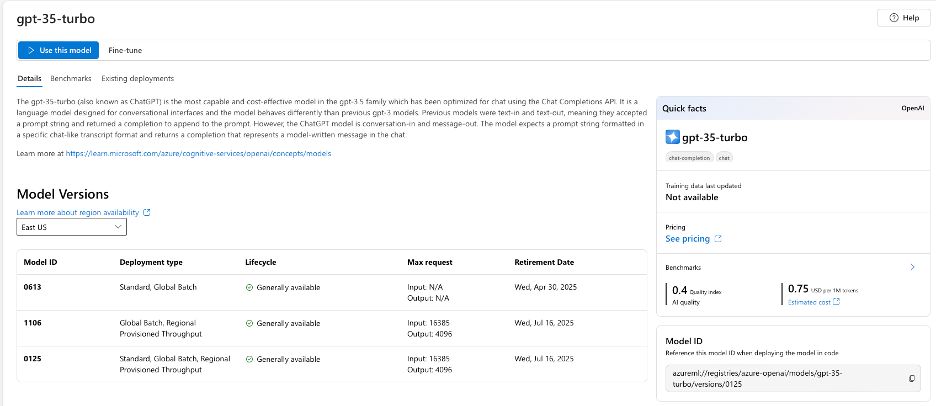Screen dimensions: 936x406
Task: Open the See pricing link
Action: pyautogui.click(x=688, y=238)
